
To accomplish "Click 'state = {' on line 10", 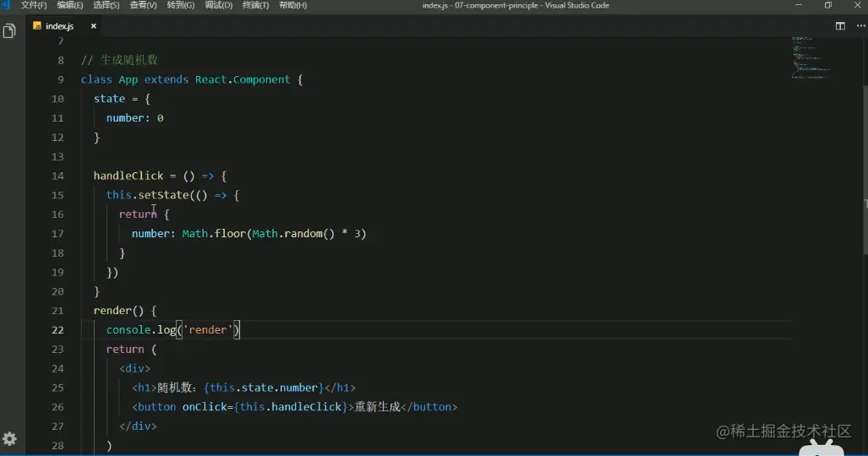I will click(122, 99).
